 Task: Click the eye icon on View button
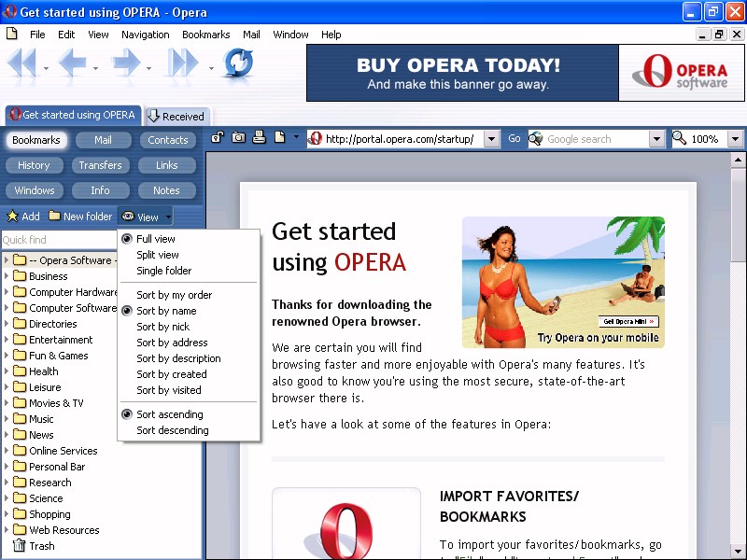click(x=128, y=217)
